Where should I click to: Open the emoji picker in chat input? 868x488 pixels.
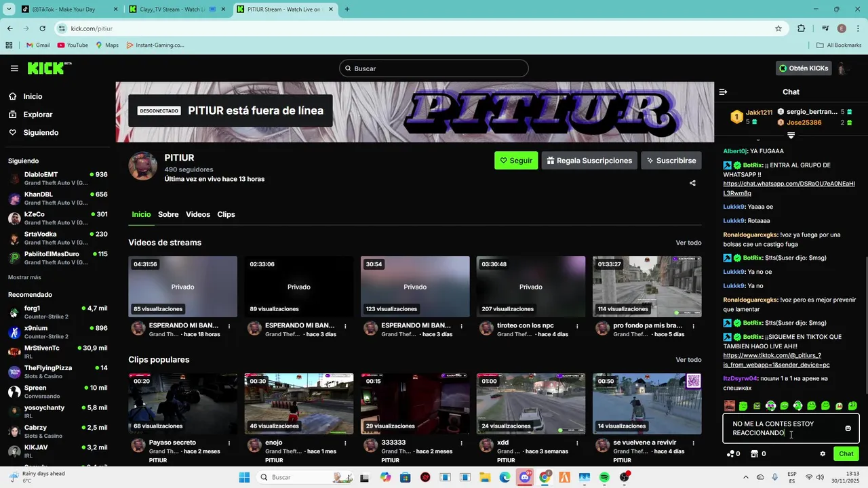[848, 428]
